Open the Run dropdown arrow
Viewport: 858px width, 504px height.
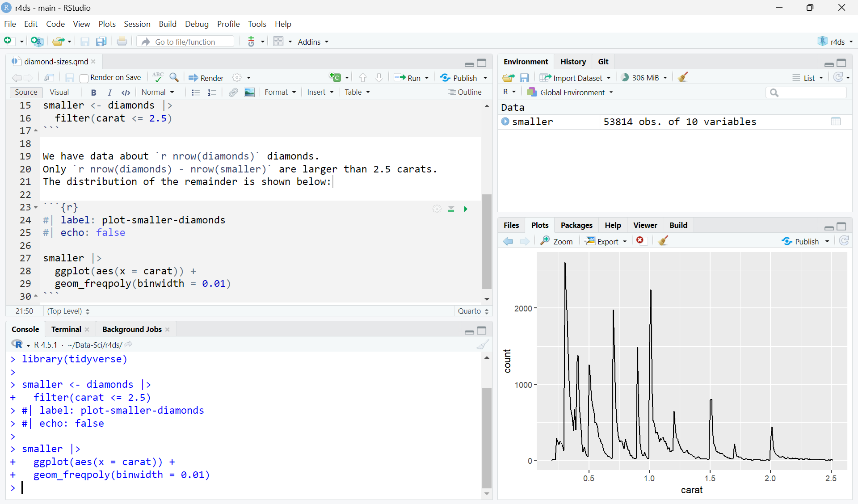(x=427, y=78)
